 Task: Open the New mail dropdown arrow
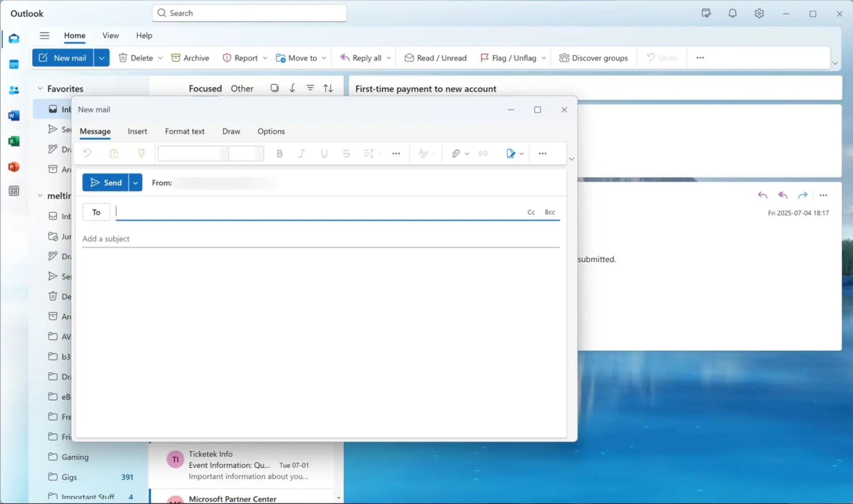tap(102, 58)
